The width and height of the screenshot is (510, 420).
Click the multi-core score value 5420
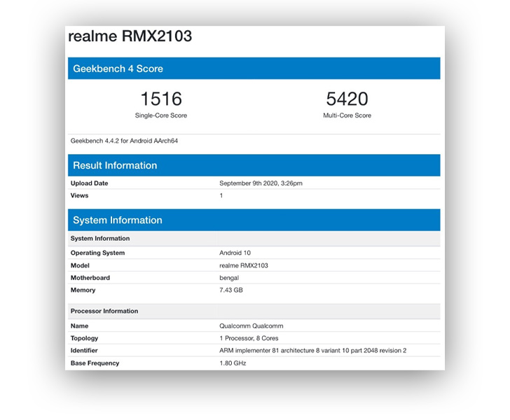[347, 99]
